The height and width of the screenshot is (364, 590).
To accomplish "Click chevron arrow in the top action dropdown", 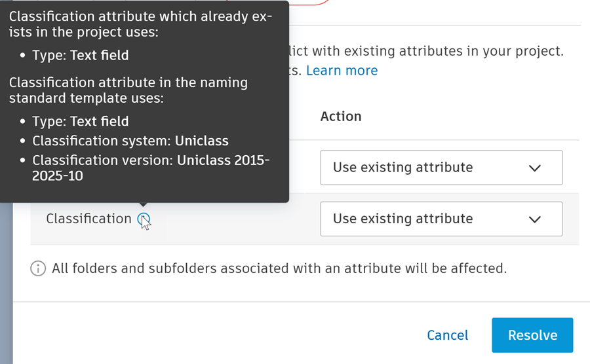I will (534, 168).
